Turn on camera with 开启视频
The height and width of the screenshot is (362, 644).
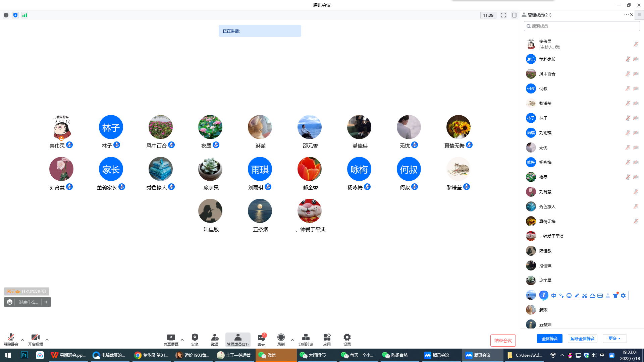point(35,339)
